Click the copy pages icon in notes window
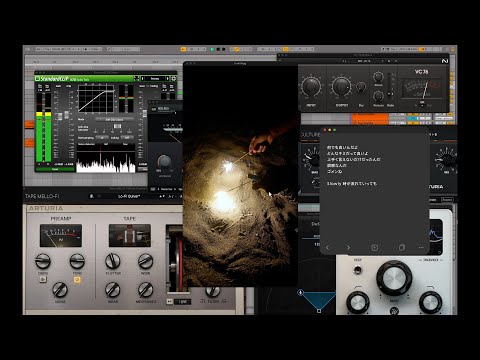The height and width of the screenshot is (360, 480). (x=402, y=248)
